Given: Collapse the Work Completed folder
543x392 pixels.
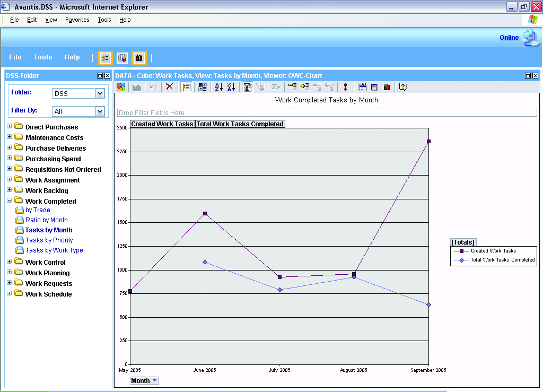Looking at the screenshot, I should click(9, 201).
